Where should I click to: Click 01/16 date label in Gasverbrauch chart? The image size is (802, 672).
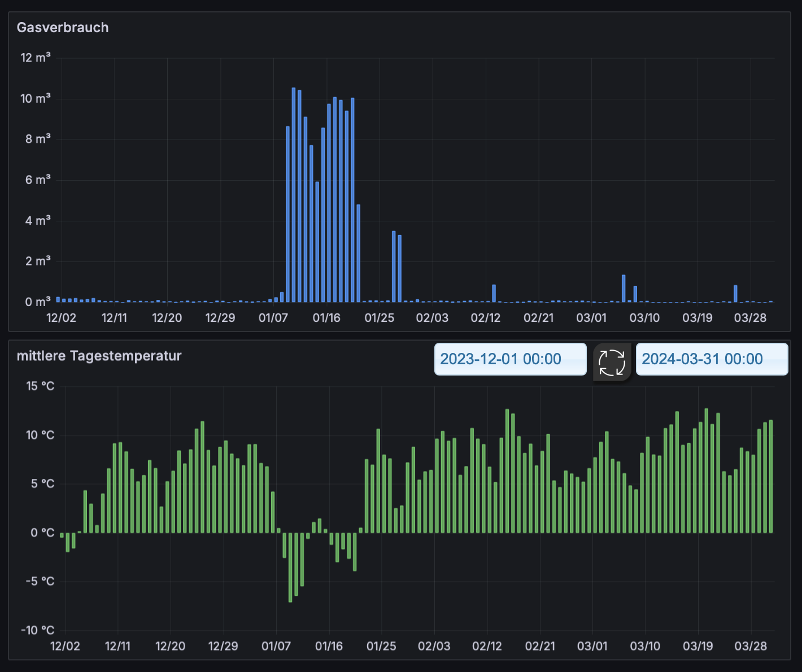click(x=326, y=318)
